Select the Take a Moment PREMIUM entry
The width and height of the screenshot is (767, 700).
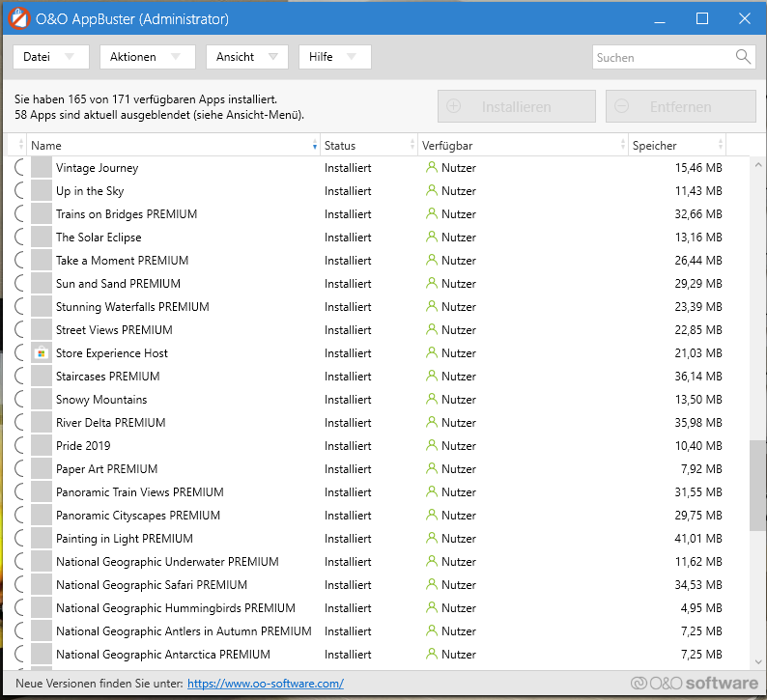tap(122, 261)
